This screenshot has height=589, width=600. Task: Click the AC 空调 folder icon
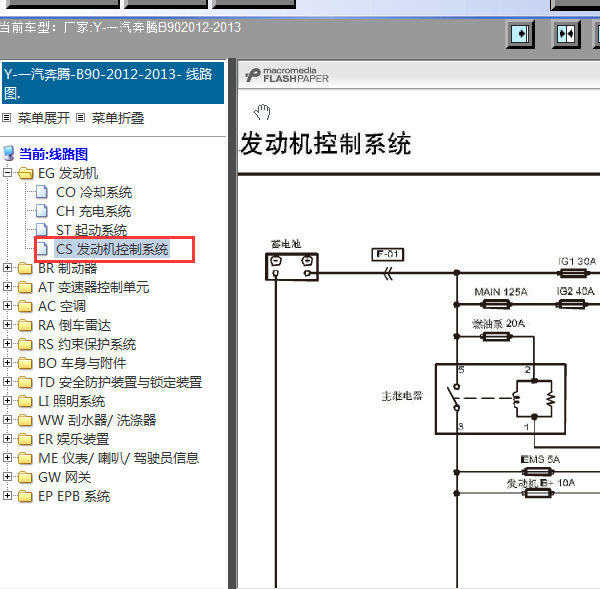(25, 306)
